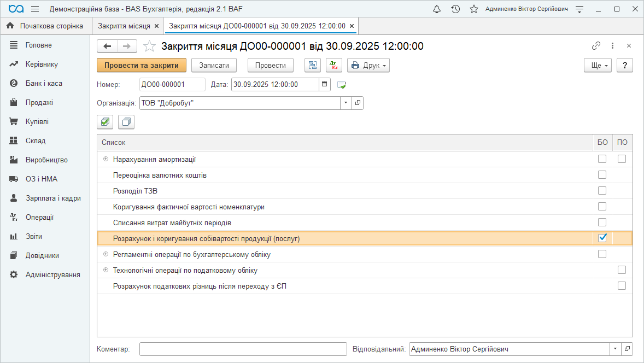
Task: Tick ПО checkbox for Нарахування амортизації
Action: click(622, 159)
